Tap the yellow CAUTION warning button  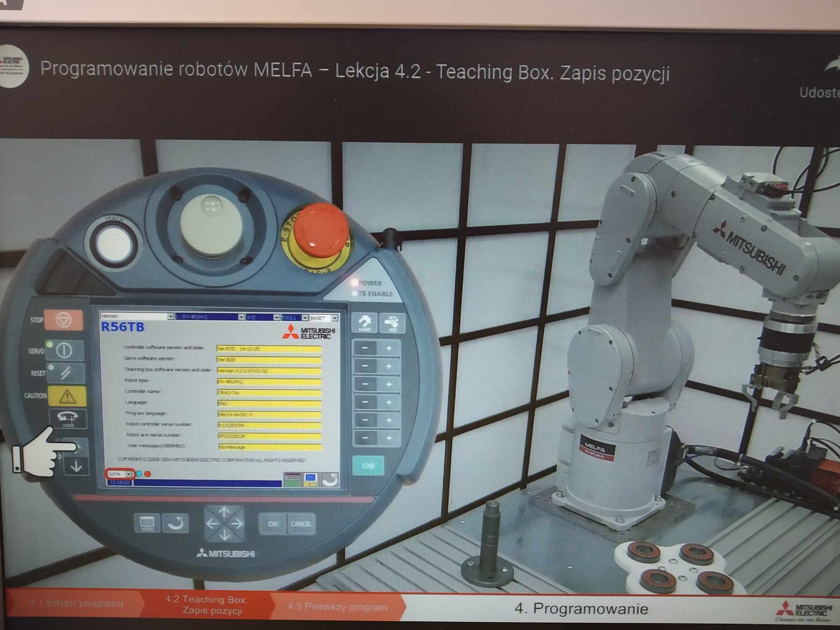(x=67, y=396)
